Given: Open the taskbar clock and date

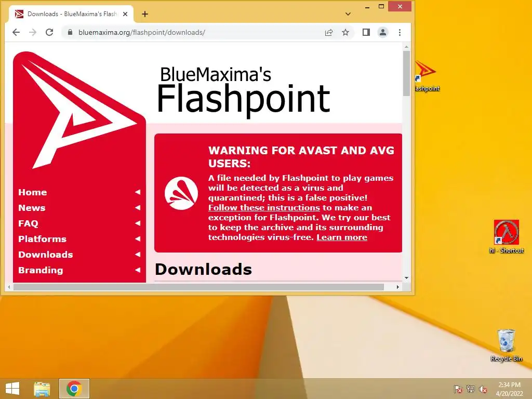Looking at the screenshot, I should 509,389.
